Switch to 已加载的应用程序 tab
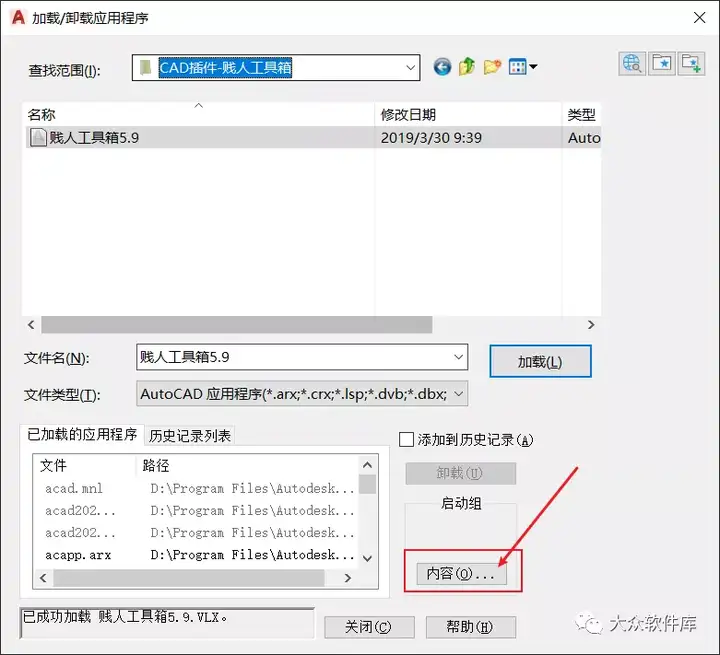Viewport: 720px width, 655px height. click(x=82, y=435)
